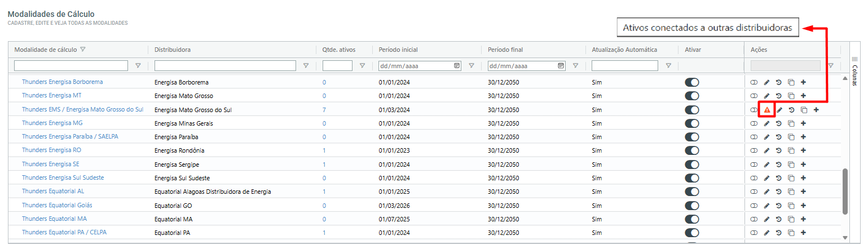The width and height of the screenshot is (868, 249).
Task: Open filter options for Período final date
Action: [575, 66]
